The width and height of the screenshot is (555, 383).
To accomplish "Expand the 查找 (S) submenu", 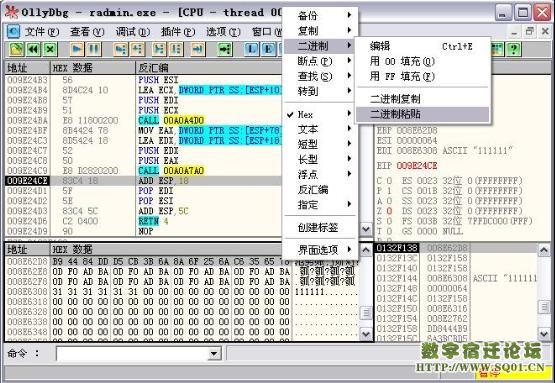I will 319,76.
